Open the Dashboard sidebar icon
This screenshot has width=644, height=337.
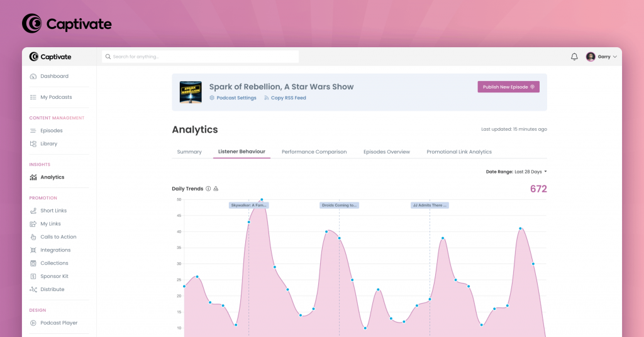point(33,76)
